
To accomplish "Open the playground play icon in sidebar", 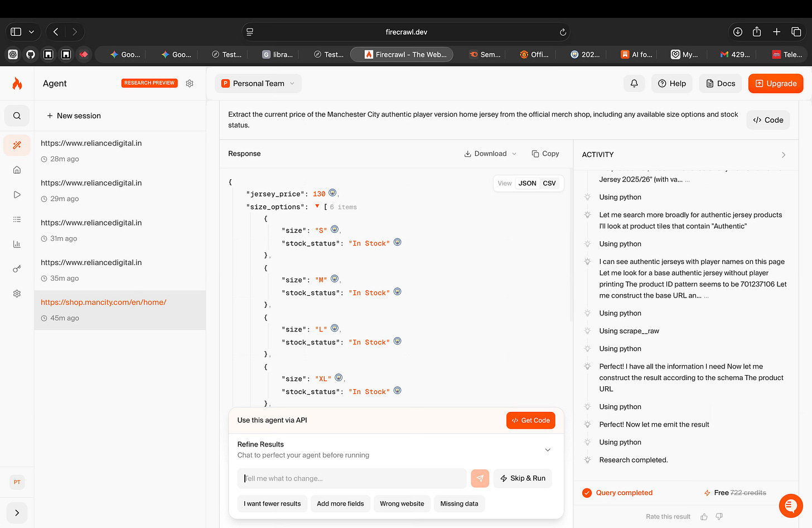I will [x=17, y=195].
